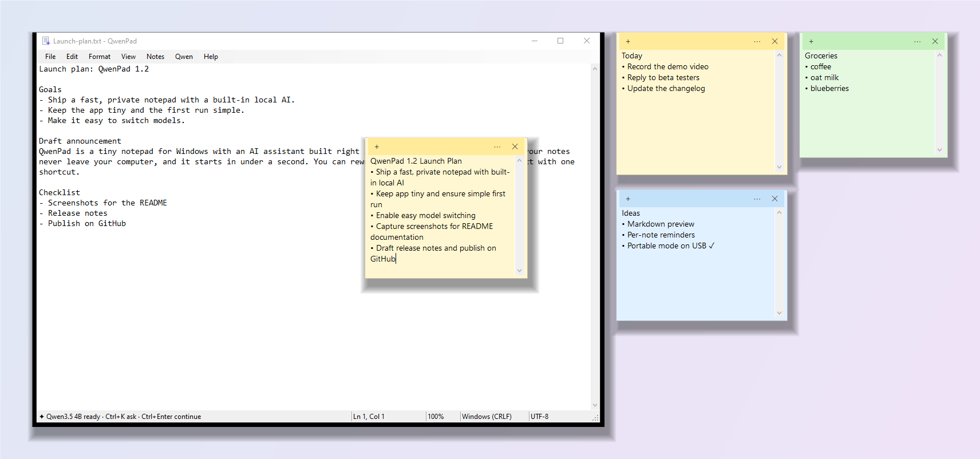This screenshot has height=459, width=980.
Task: Open the View menu
Action: (x=128, y=57)
